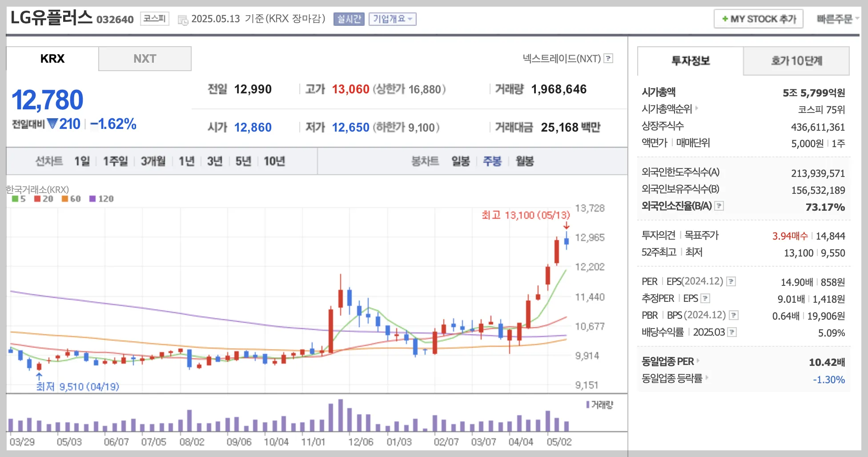This screenshot has height=457, width=868.
Task: Show the 1년 line chart
Action: coord(187,161)
